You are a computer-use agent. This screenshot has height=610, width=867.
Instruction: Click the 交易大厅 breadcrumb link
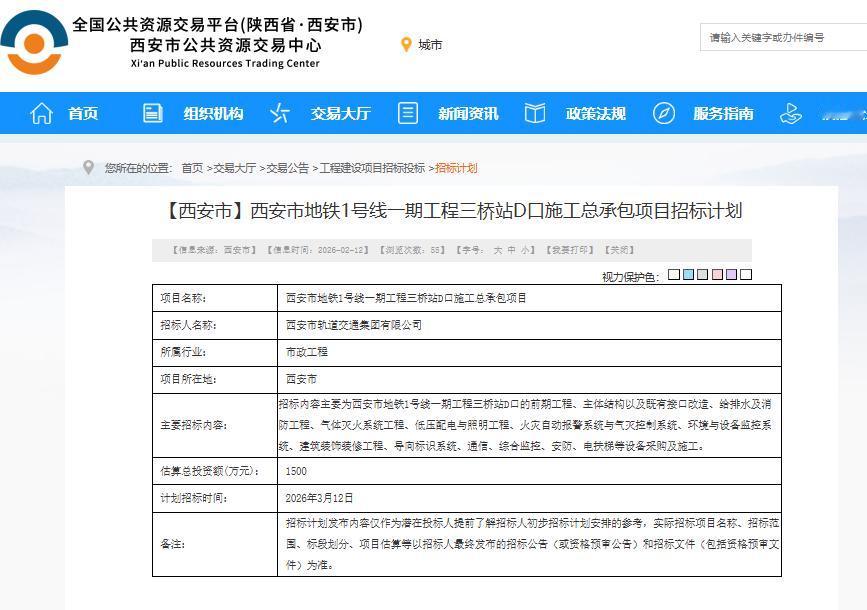click(x=234, y=168)
